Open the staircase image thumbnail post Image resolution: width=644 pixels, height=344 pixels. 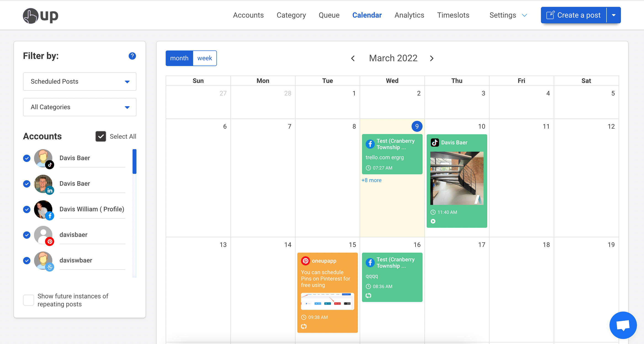pos(457,178)
